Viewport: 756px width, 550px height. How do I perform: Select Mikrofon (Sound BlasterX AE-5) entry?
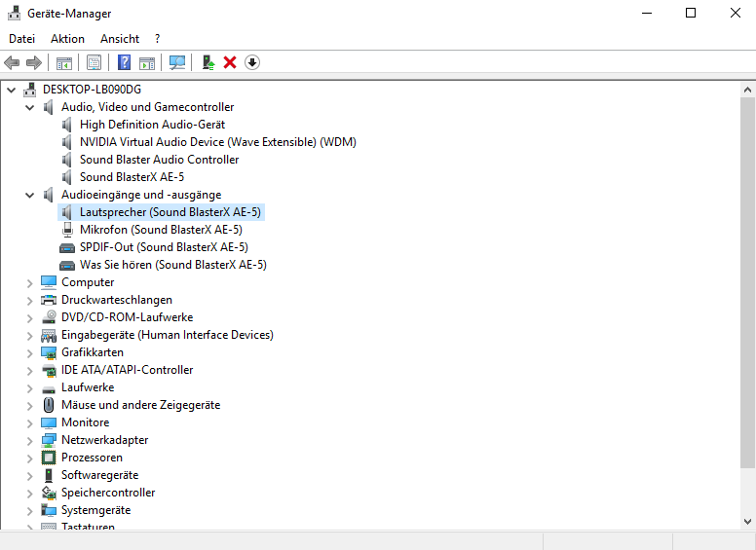(x=161, y=229)
